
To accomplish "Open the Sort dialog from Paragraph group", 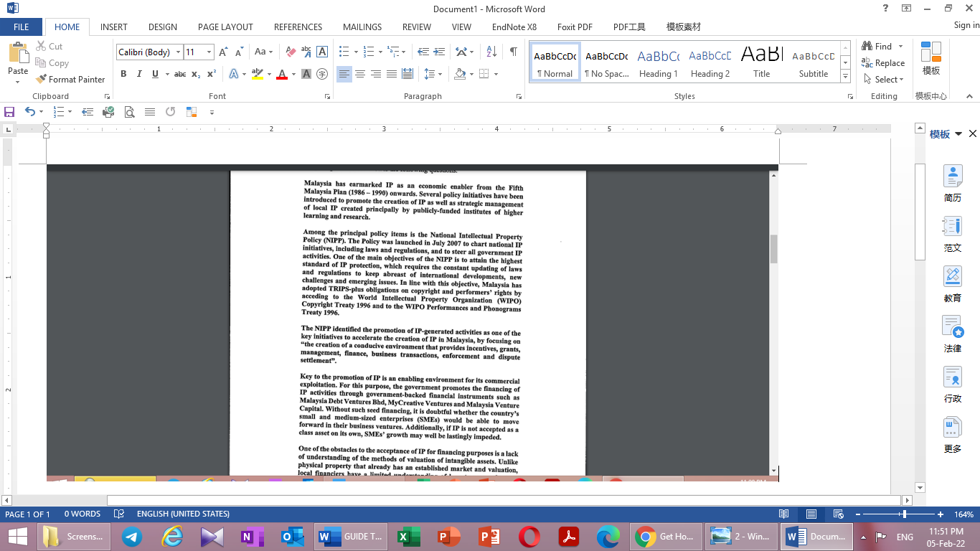I will (489, 52).
